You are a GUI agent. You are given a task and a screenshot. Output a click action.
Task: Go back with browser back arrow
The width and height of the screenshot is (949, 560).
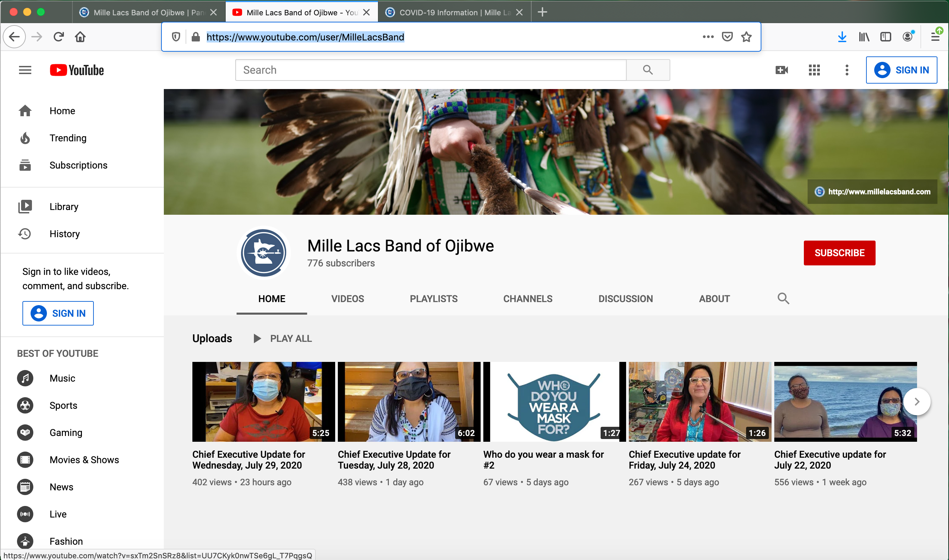(14, 37)
